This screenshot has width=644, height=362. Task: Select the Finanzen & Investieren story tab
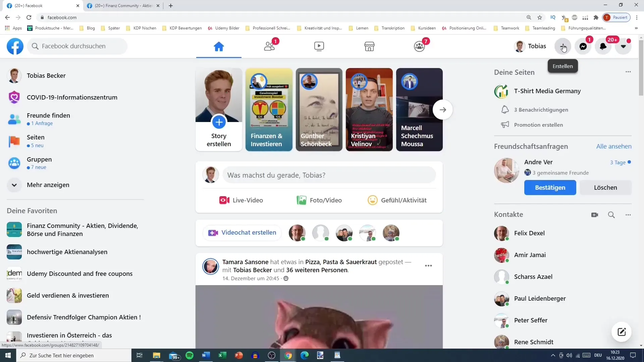point(268,109)
